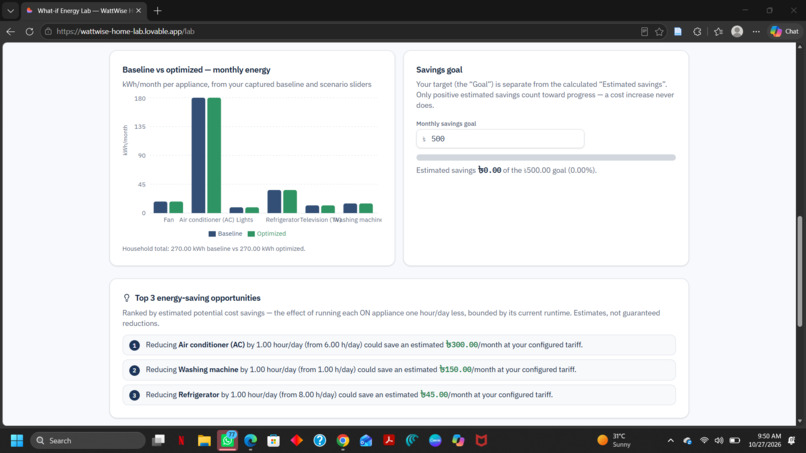Viewport: 806px width, 453px height.
Task: Click the ৳45.00 savings amount
Action: [434, 394]
